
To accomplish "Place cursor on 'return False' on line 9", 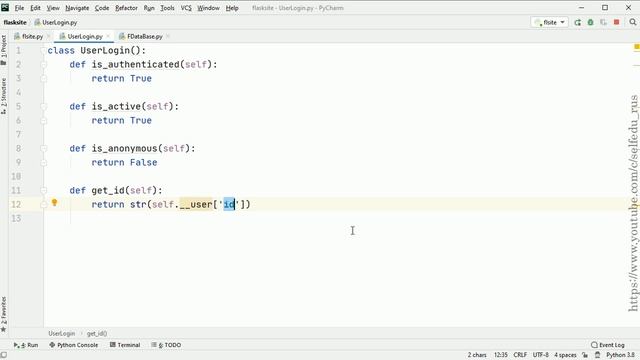I will pos(124,162).
